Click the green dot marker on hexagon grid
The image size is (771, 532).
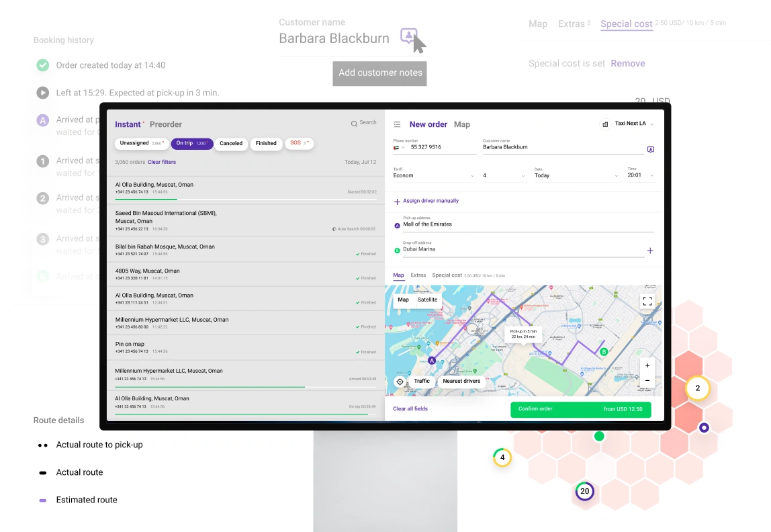pos(599,436)
